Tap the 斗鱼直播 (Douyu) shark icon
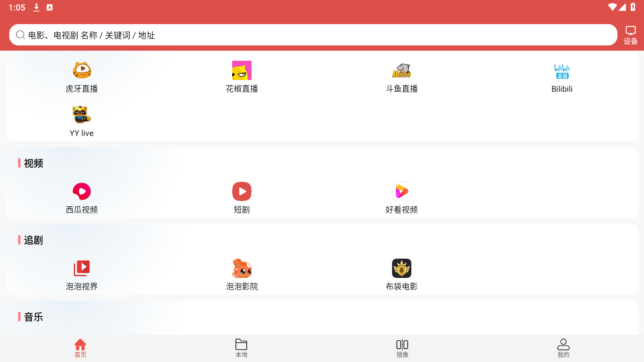 (402, 71)
